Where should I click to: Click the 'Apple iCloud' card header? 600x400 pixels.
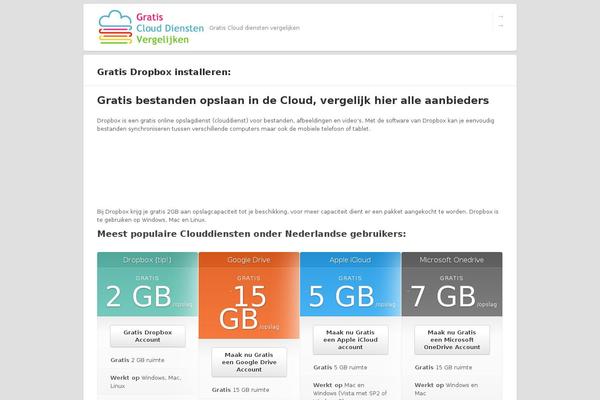coord(350,260)
